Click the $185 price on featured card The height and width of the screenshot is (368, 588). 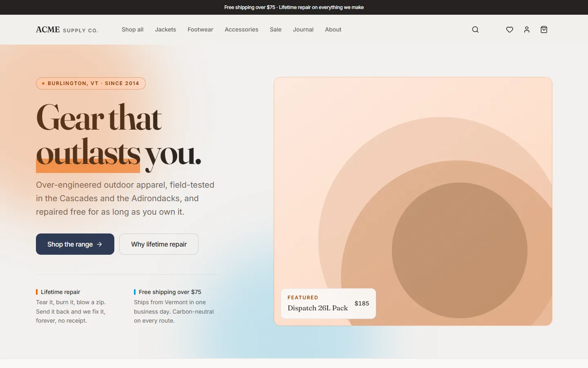[x=362, y=303]
